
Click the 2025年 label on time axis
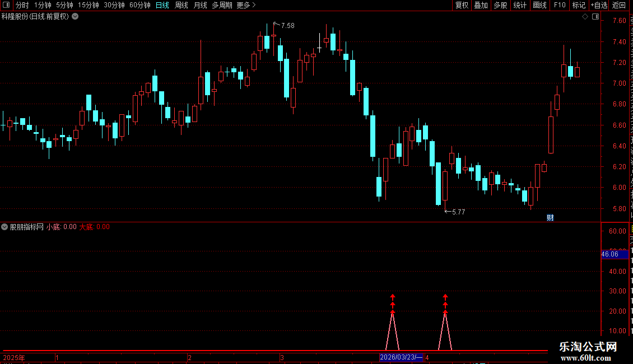click(x=14, y=357)
